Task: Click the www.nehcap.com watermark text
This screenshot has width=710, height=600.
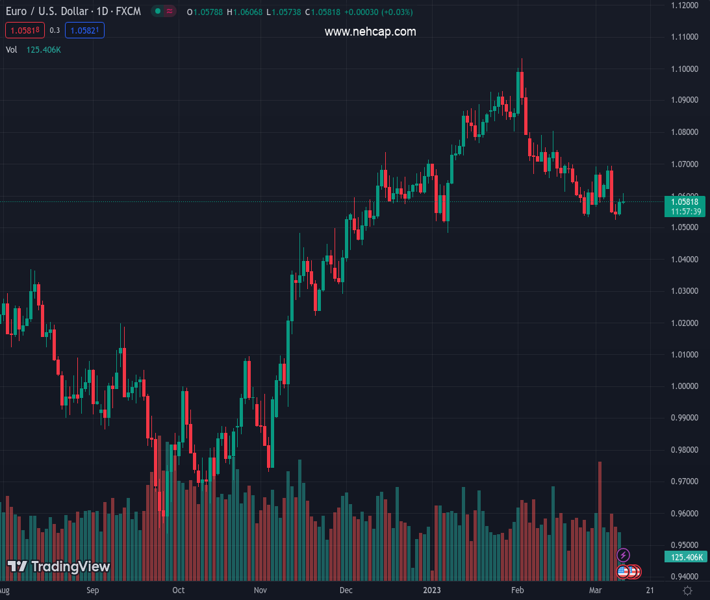Action: click(x=370, y=32)
